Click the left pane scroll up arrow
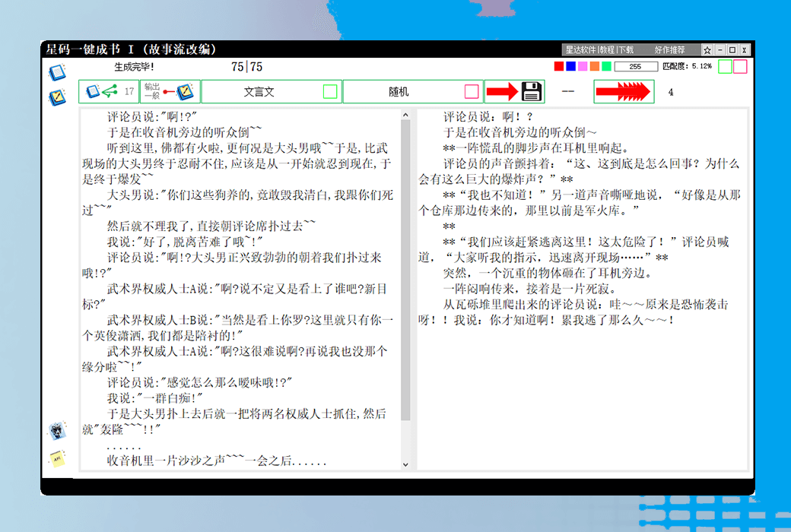 coord(405,116)
